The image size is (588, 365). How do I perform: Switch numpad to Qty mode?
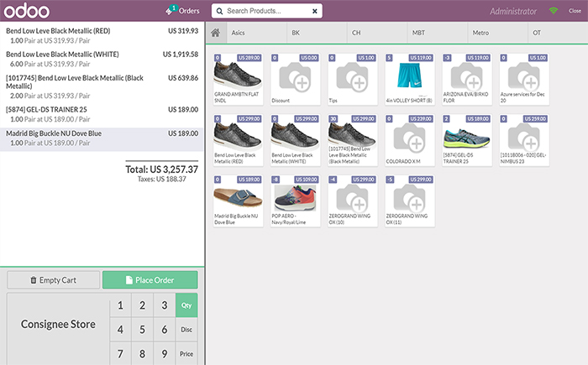pos(186,305)
